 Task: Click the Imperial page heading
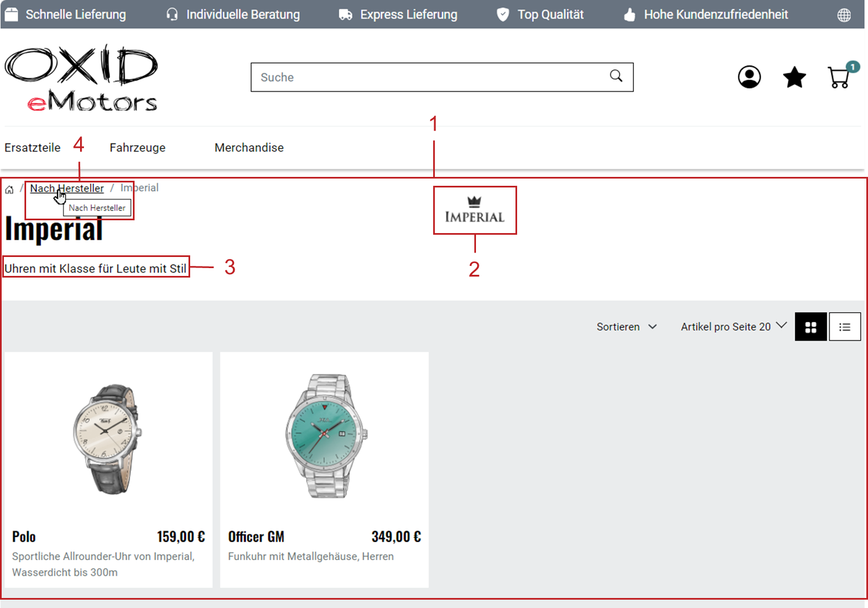[54, 229]
